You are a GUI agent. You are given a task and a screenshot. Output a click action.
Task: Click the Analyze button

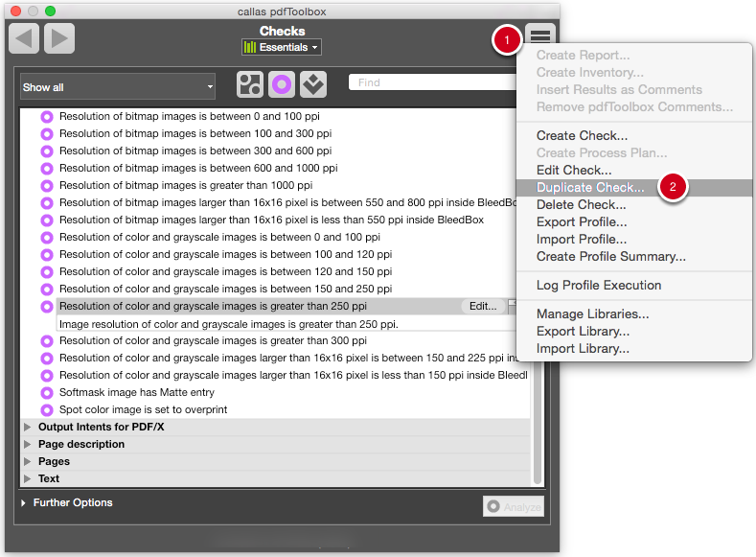coord(513,506)
